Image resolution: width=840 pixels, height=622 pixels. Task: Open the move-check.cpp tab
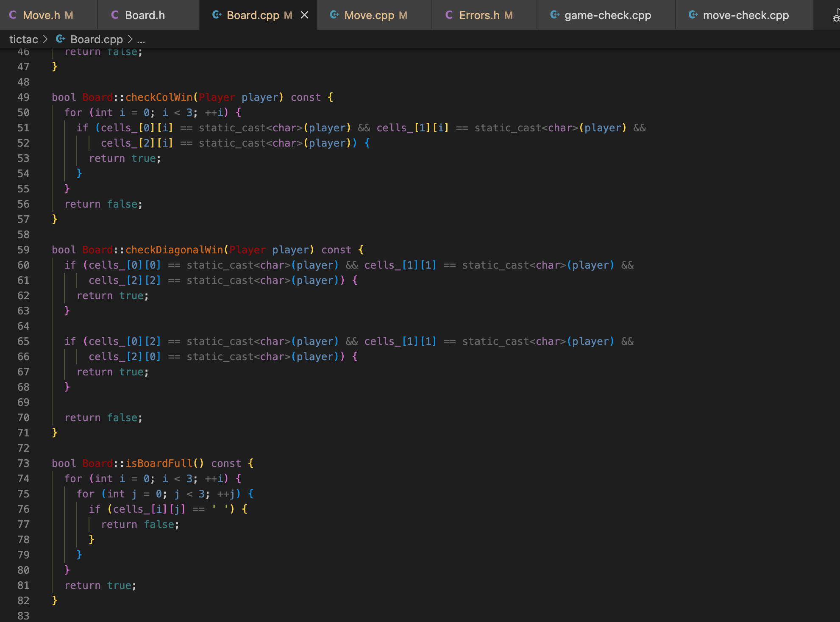[745, 15]
